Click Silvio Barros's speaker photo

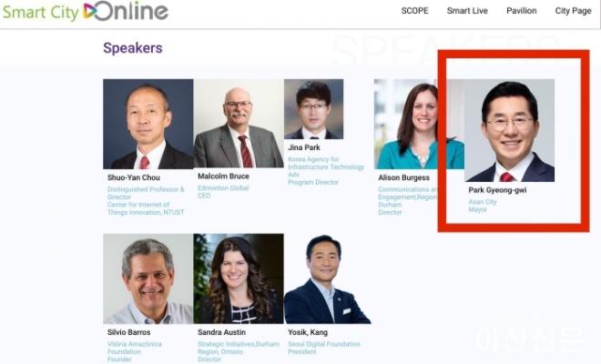[x=148, y=278]
